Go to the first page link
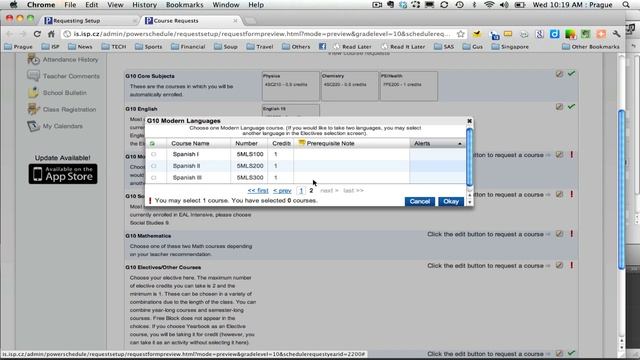Screen dimensions: 640x360 [x=258, y=191]
